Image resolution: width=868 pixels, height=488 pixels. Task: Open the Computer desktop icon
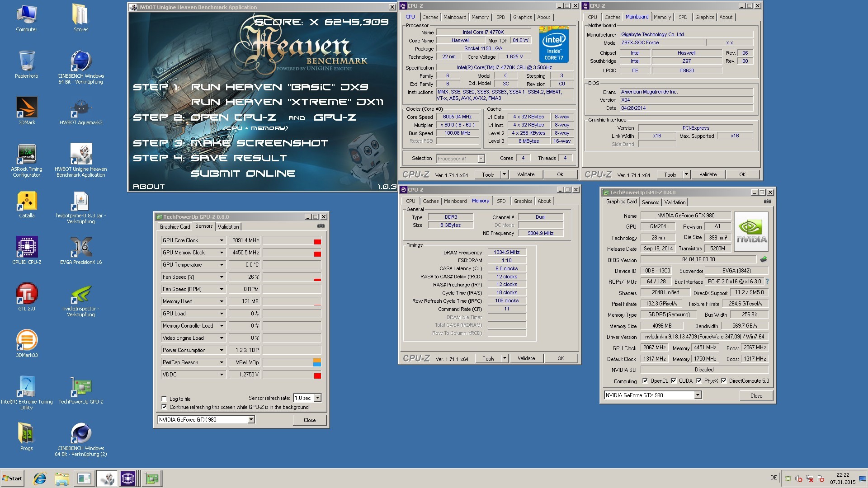27,18
